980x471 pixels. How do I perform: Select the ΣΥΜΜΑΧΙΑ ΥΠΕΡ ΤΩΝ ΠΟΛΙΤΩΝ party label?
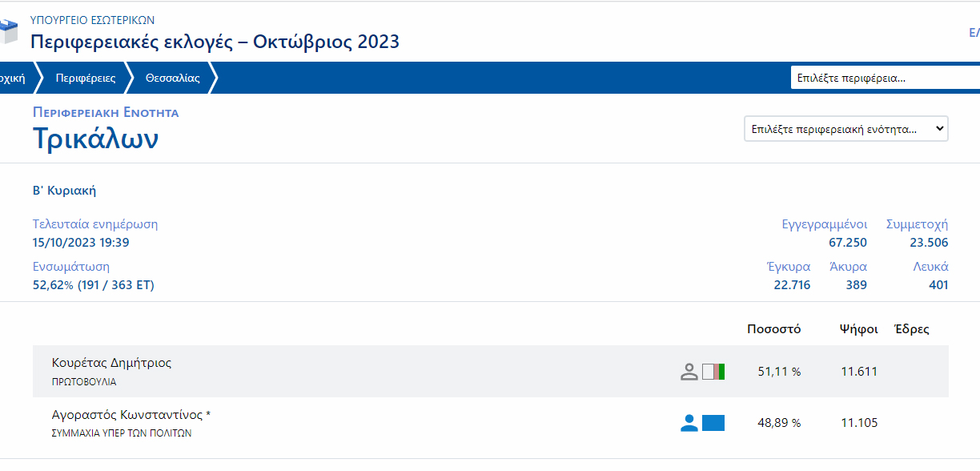click(122, 433)
